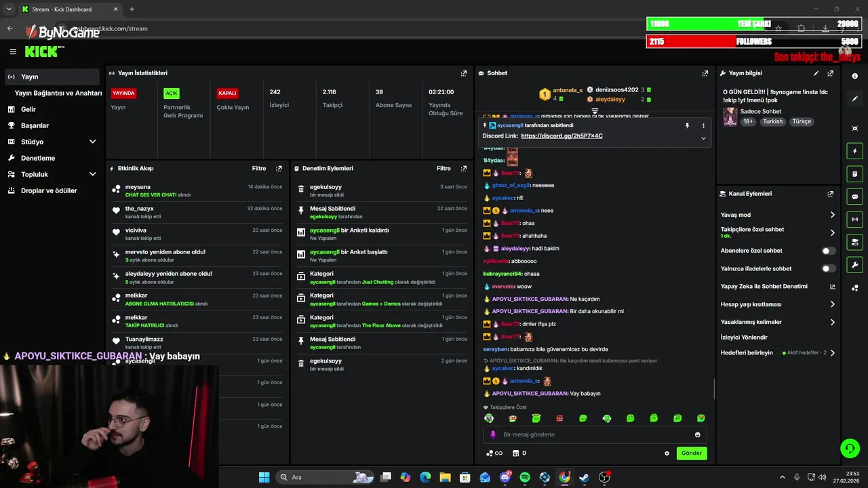Screen dimensions: 868x488
Task: Click the meysuna activity entry
Action: tap(197, 190)
